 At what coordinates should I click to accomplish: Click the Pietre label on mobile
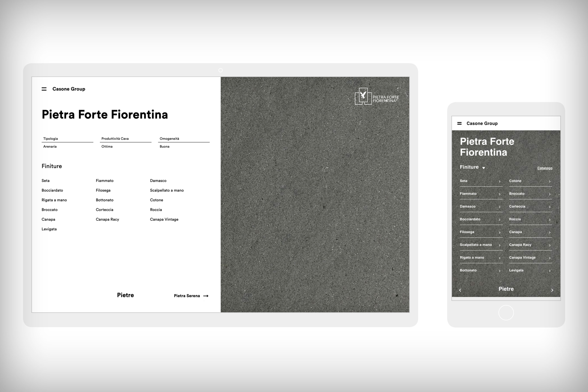506,289
